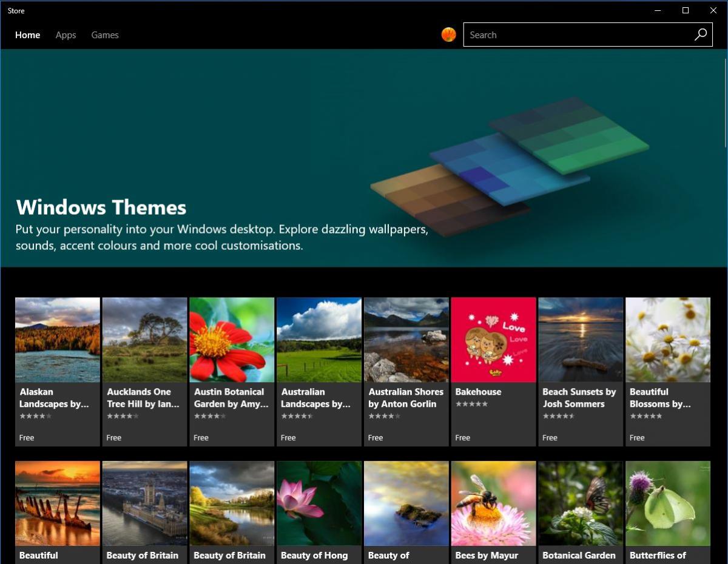728x564 pixels.
Task: Open Australian Shores theme thumbnail
Action: click(406, 340)
